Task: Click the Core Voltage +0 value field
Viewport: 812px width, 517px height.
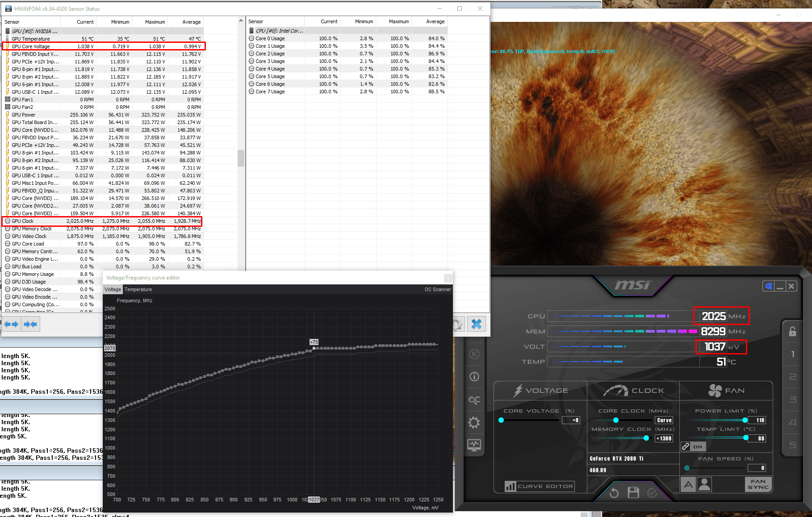Action: [x=571, y=420]
